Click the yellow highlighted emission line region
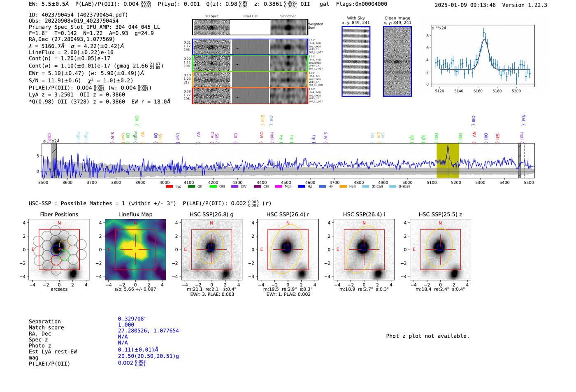The height and width of the screenshot is (392, 576). (448, 161)
